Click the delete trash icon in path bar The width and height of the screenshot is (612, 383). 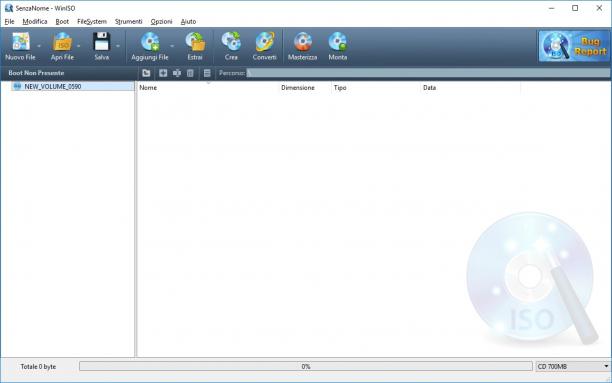190,73
